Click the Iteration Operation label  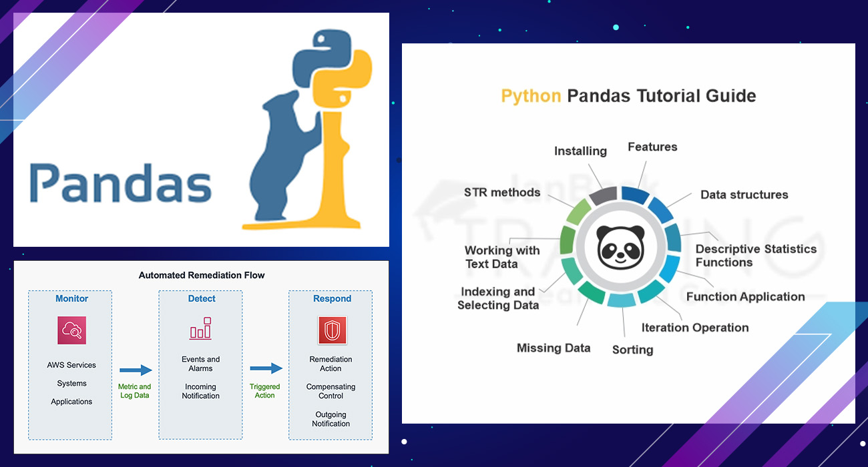tap(694, 328)
